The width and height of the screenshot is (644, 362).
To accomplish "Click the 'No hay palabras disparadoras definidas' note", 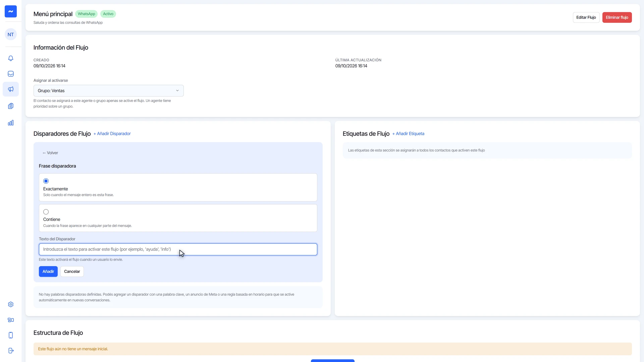I will coord(178,297).
